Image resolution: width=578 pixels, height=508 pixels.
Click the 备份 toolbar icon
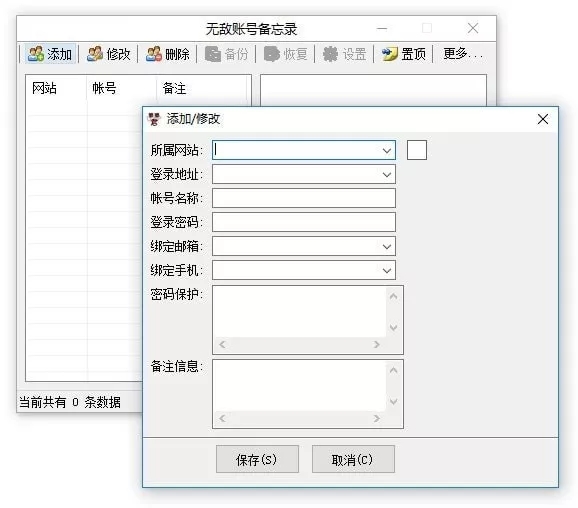(213, 54)
